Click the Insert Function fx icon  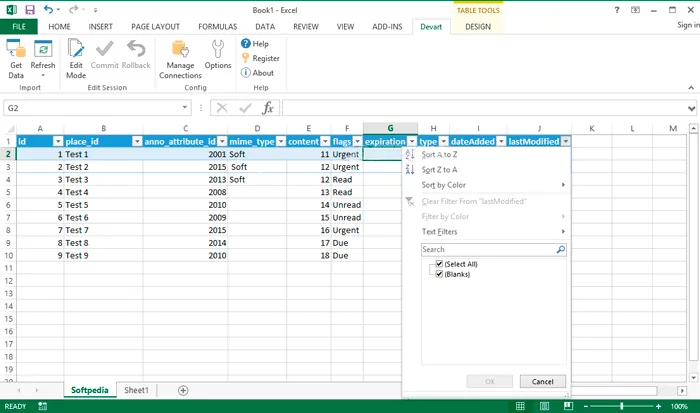click(x=267, y=108)
